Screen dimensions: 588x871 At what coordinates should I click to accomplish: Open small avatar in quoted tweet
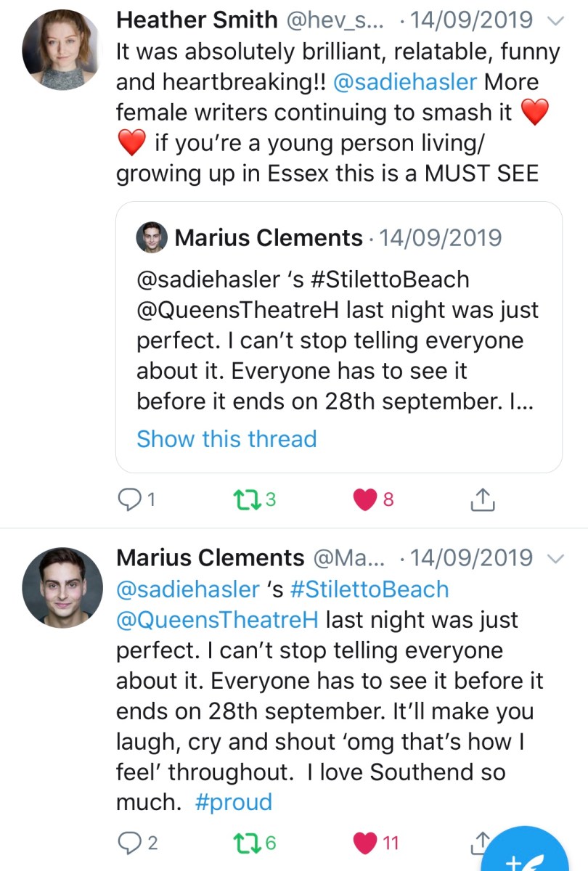click(x=152, y=237)
